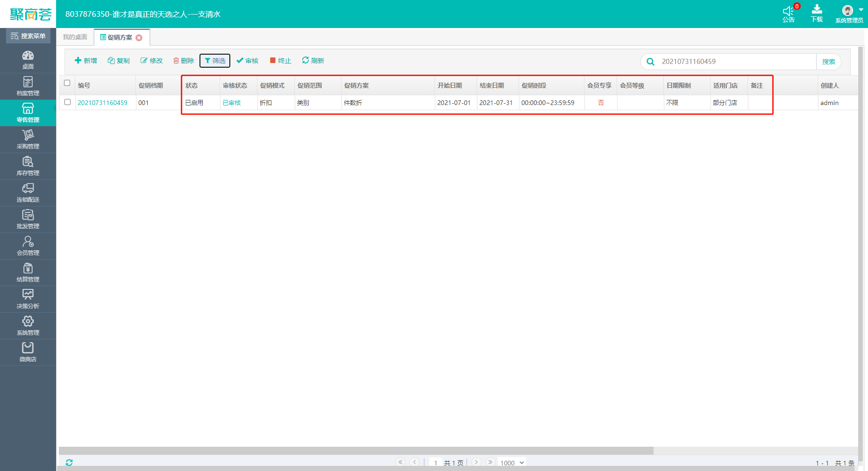Select the 促销方案 tab

(x=120, y=37)
